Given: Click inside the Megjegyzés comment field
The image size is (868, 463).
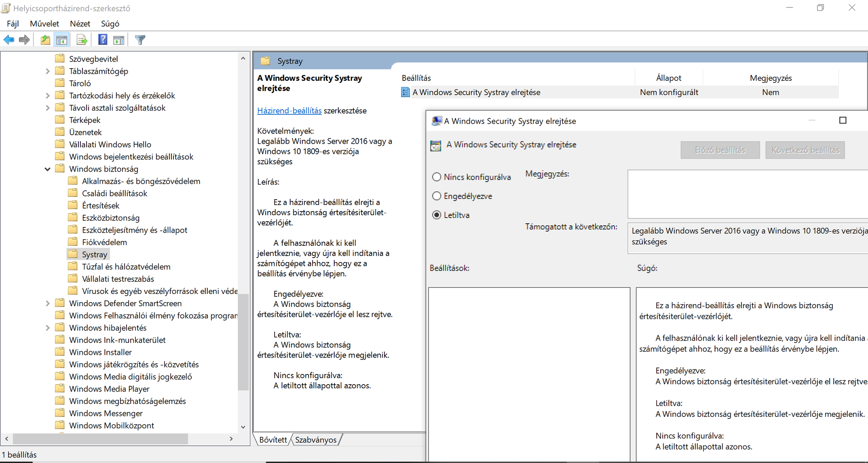Looking at the screenshot, I should (x=748, y=194).
